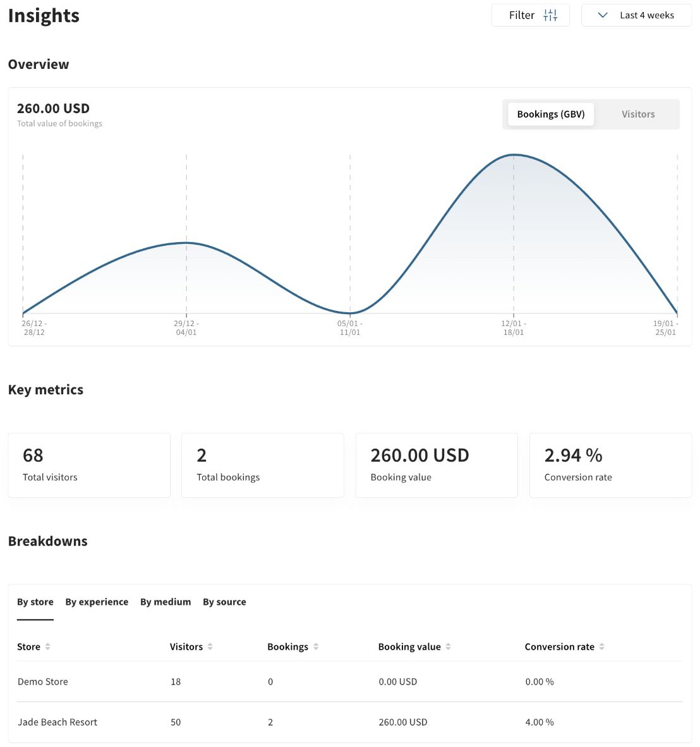This screenshot has height=747, width=700.
Task: Switch chart to Visitors view
Action: click(637, 114)
